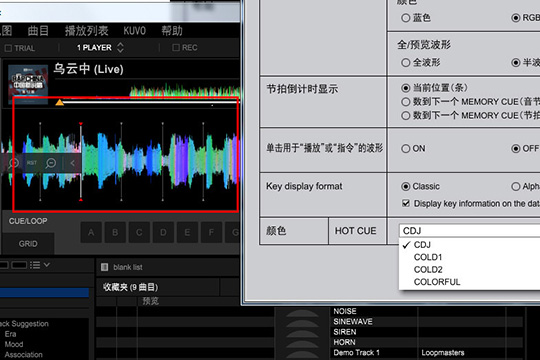Click the 预览 column header
Screen dimensions: 540x360
(x=150, y=301)
